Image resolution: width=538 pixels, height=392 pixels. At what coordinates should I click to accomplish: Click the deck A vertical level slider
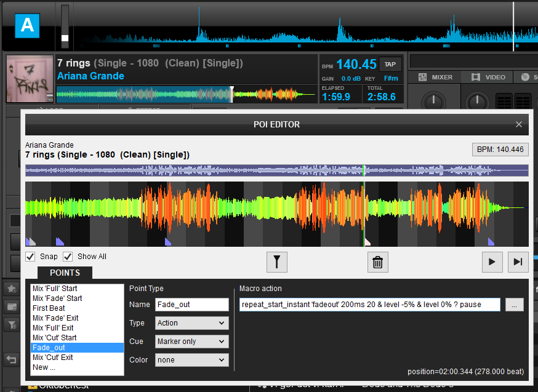[65, 26]
